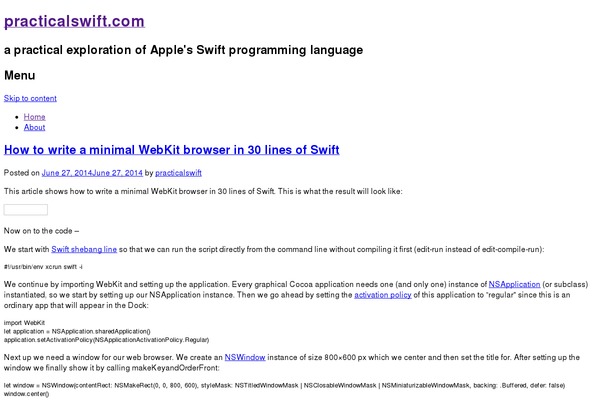Click the 'import WebKit' code line
Viewport: 600px width, 400px height.
(24, 323)
